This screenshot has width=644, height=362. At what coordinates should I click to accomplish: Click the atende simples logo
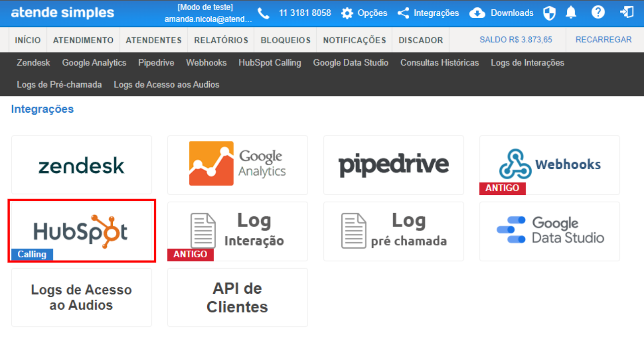click(x=63, y=13)
